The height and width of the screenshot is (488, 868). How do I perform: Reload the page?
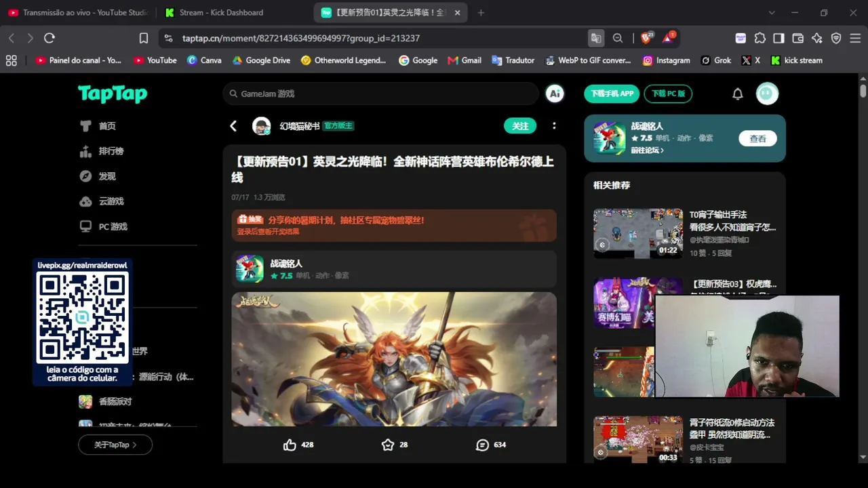50,38
